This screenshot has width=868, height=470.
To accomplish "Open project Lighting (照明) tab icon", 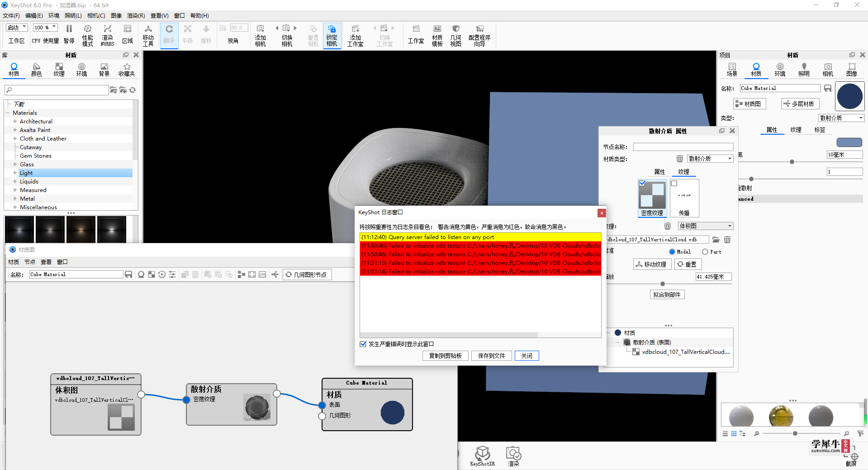I will tap(804, 70).
